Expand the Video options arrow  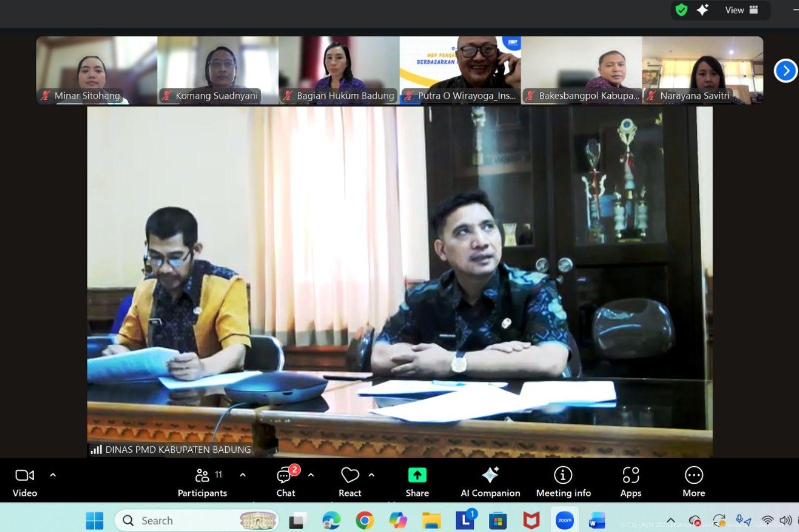pyautogui.click(x=53, y=475)
